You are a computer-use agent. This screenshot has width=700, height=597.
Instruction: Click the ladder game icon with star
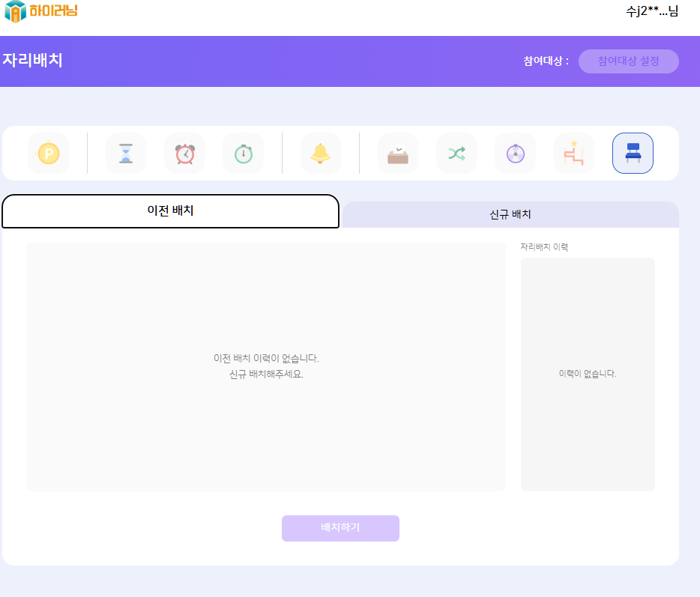coord(573,154)
